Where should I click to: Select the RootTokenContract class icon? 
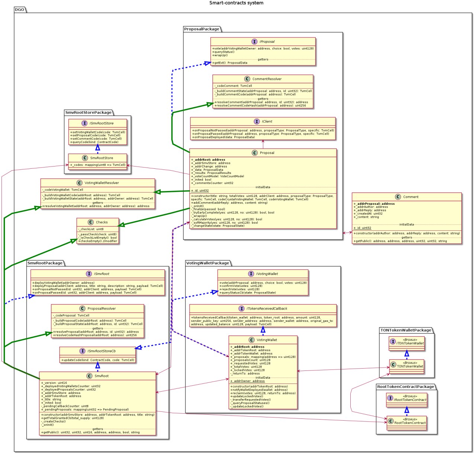point(391,421)
